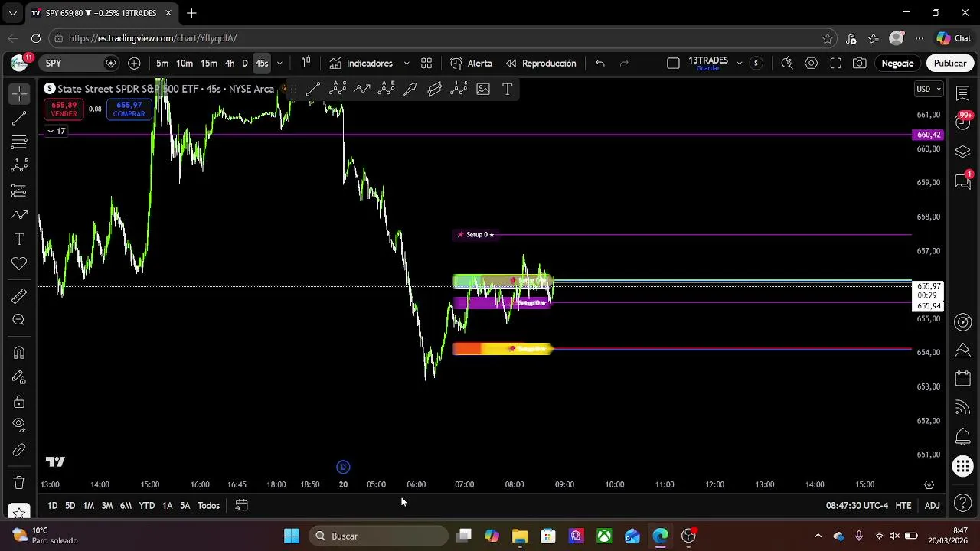
Task: Click the compare or add symbol plus icon
Action: pyautogui.click(x=134, y=64)
